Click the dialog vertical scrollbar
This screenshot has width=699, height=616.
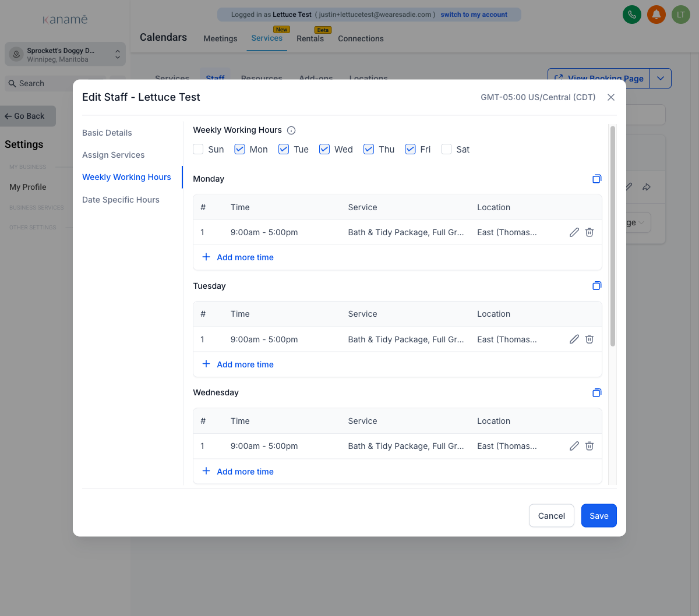612,236
